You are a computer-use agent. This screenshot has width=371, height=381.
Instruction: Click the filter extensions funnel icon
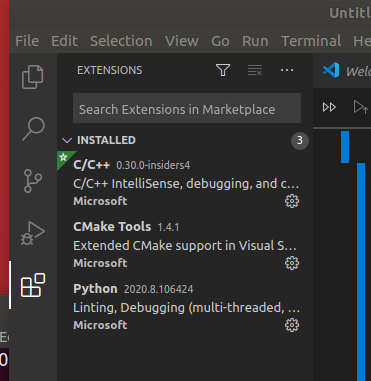[223, 70]
